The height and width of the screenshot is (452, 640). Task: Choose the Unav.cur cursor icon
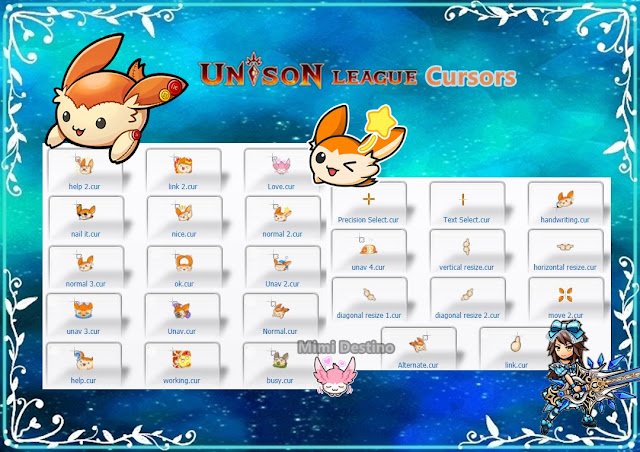click(x=181, y=310)
